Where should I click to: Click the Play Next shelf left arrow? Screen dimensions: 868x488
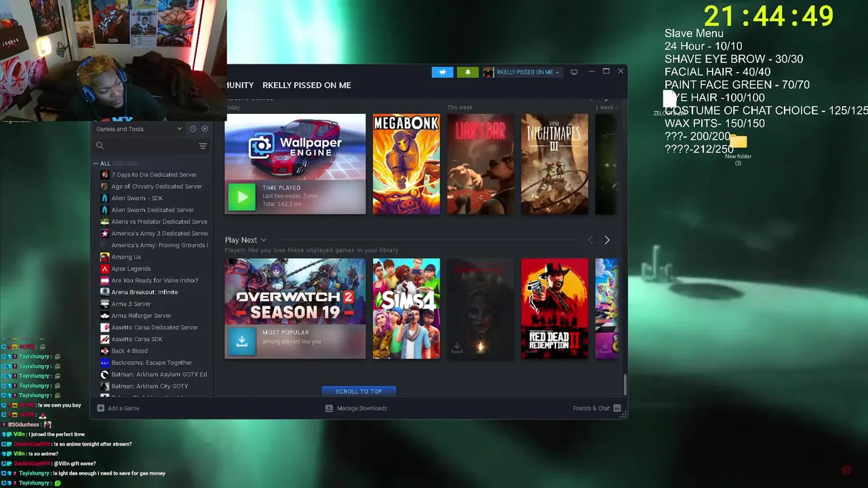pos(591,240)
